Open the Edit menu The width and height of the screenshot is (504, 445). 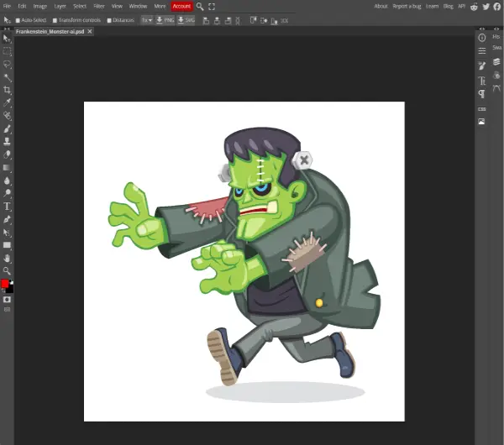[x=22, y=6]
